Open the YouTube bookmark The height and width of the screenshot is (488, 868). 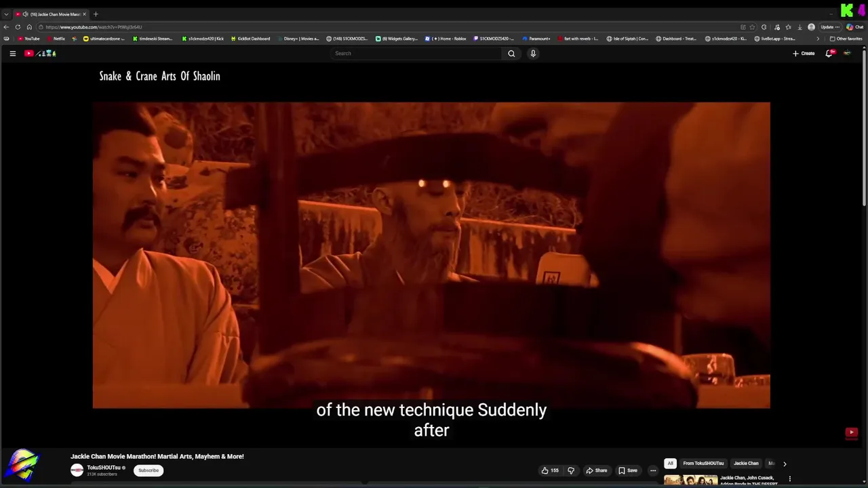point(28,39)
